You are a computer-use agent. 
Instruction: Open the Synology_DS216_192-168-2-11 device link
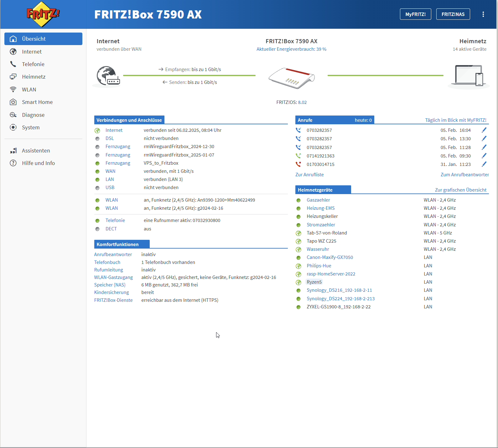pyautogui.click(x=340, y=290)
